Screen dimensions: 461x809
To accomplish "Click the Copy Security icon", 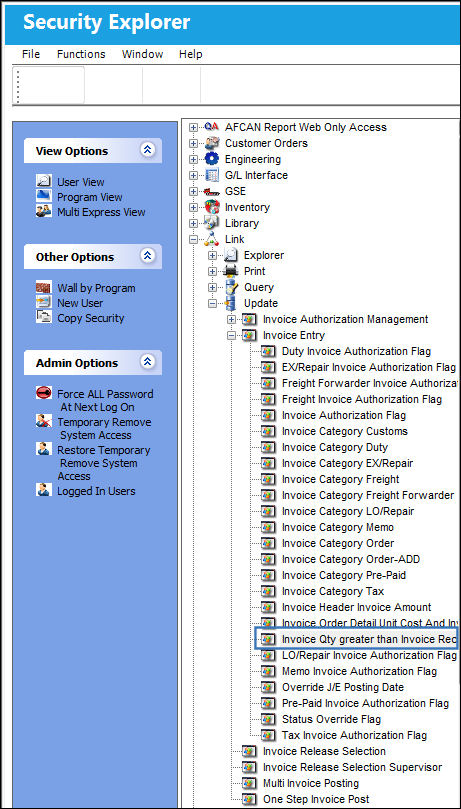I will (44, 317).
